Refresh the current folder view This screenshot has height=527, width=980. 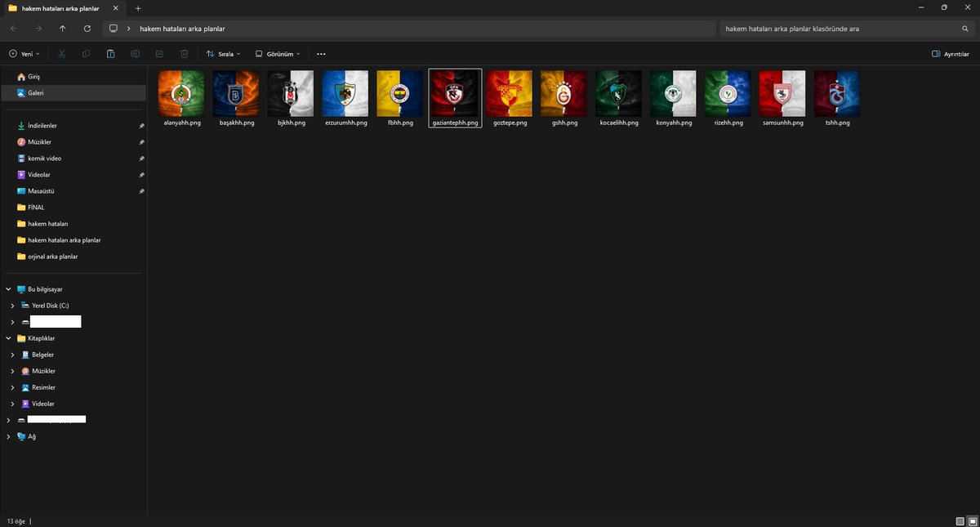(x=87, y=29)
